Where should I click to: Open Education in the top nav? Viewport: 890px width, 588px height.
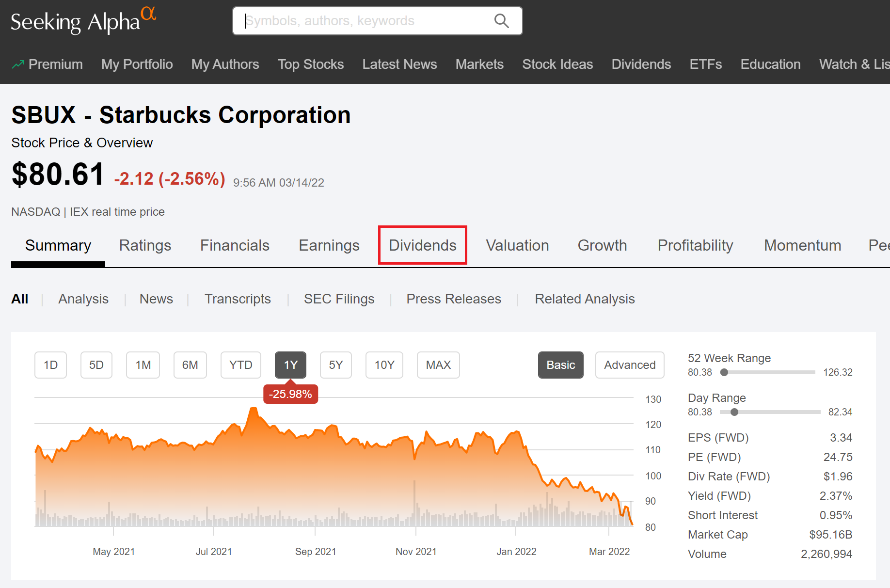(770, 64)
